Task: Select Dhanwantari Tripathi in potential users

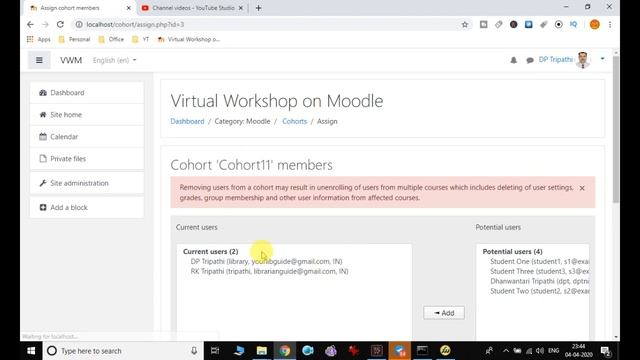Action: 539,281
